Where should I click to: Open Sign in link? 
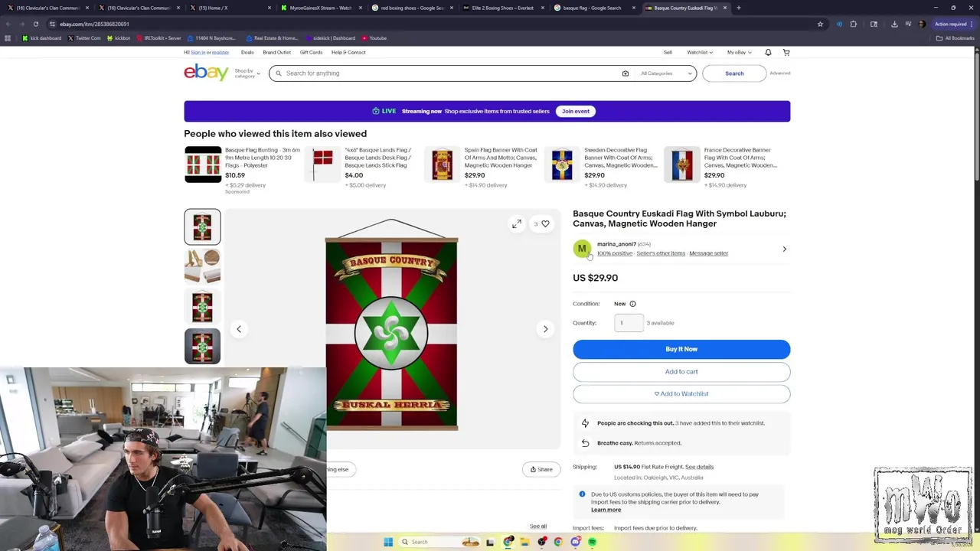click(198, 52)
